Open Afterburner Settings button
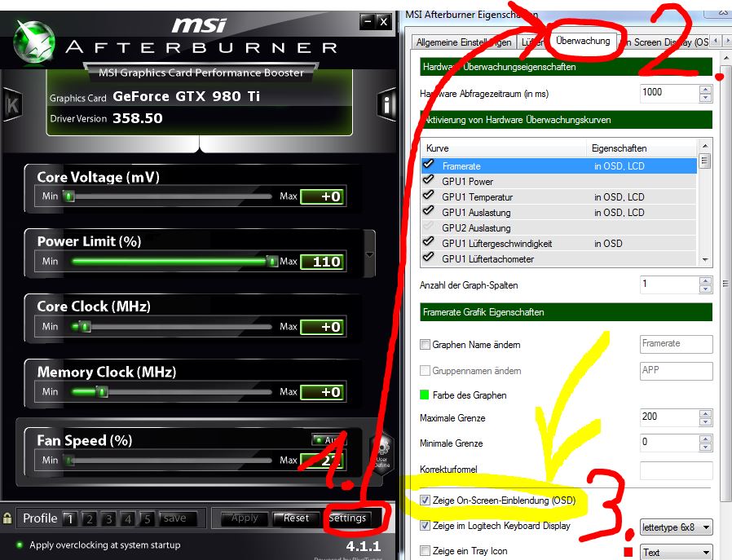Viewport: 732px width, 560px height. click(347, 518)
